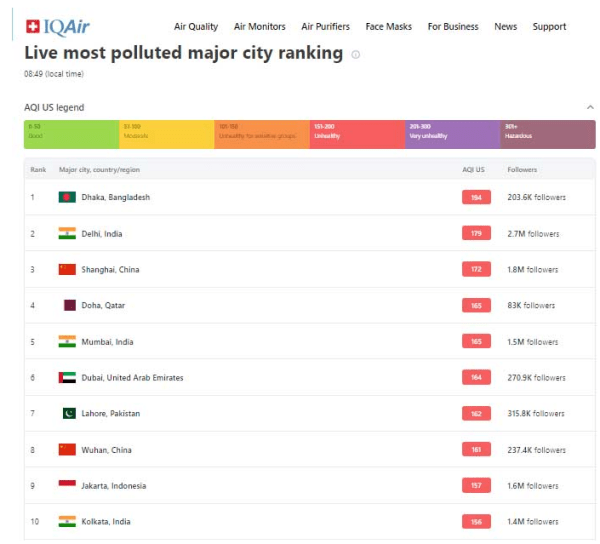Click Doha's AQI badge
The width and height of the screenshot is (600, 544).
tap(476, 306)
